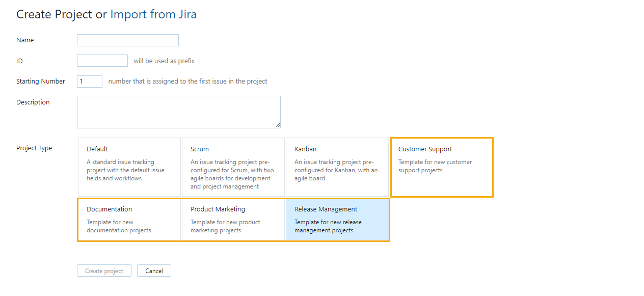Select the Customer Support template
The image size is (644, 296).
coord(442,167)
